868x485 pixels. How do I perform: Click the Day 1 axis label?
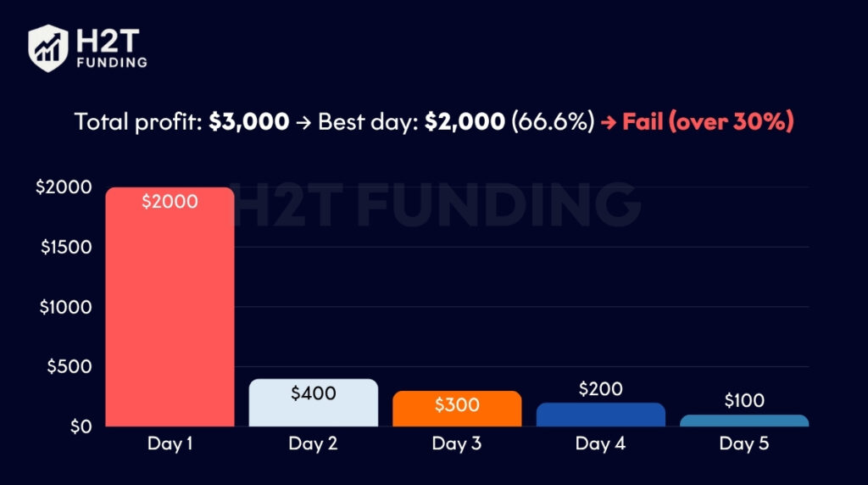point(170,443)
